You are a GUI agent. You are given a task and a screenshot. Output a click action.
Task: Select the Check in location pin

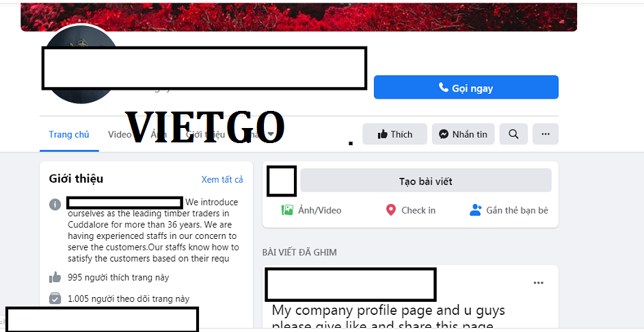point(390,210)
